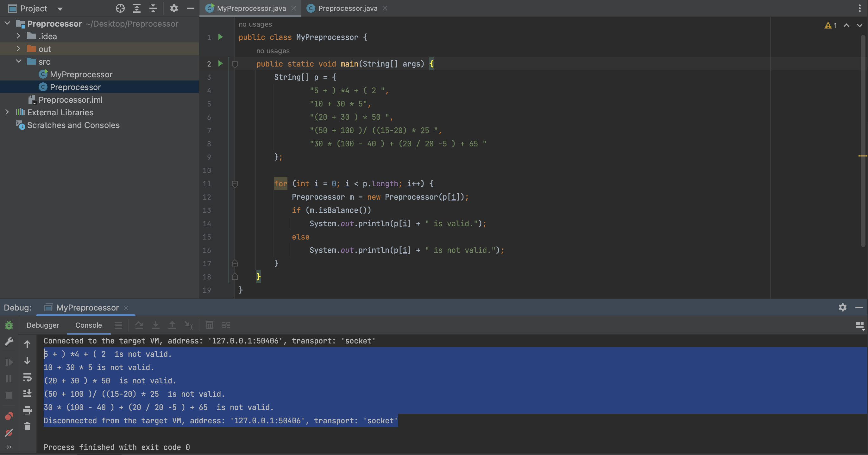Print console output
This screenshot has width=868, height=455.
coord(27,410)
